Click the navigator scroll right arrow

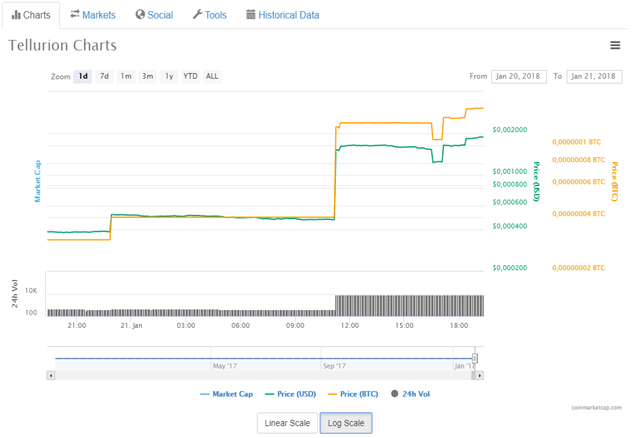tap(480, 375)
